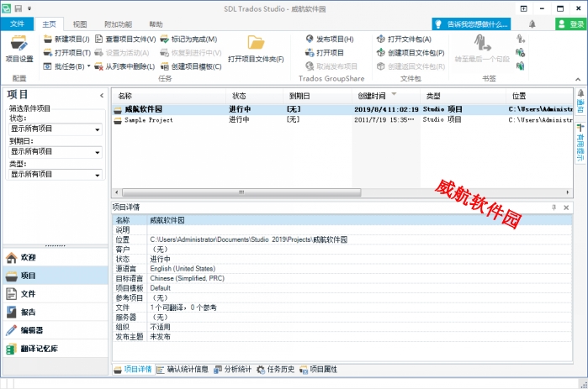This screenshot has width=588, height=389.
Task: Close the Project Details (项目详情) panel
Action: (x=566, y=208)
